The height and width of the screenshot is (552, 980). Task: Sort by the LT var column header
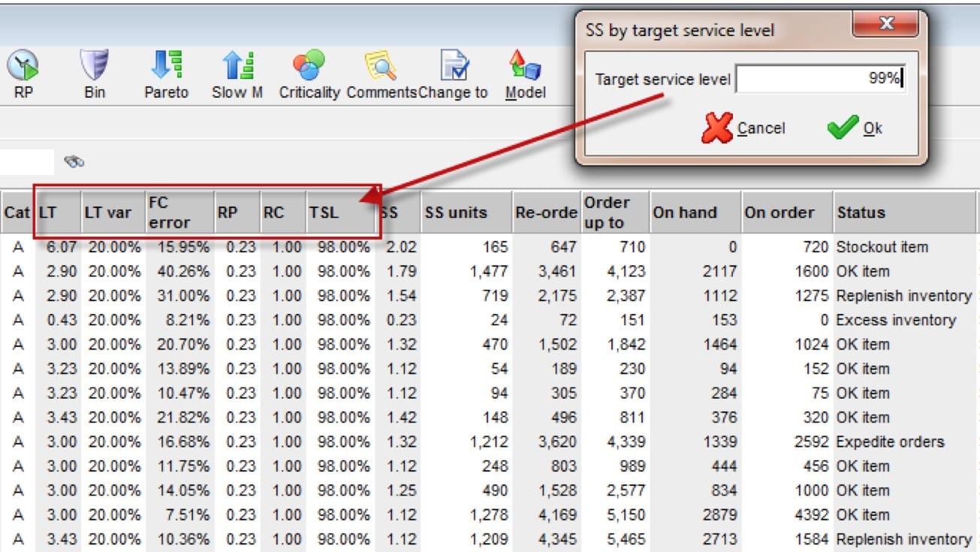(x=113, y=213)
